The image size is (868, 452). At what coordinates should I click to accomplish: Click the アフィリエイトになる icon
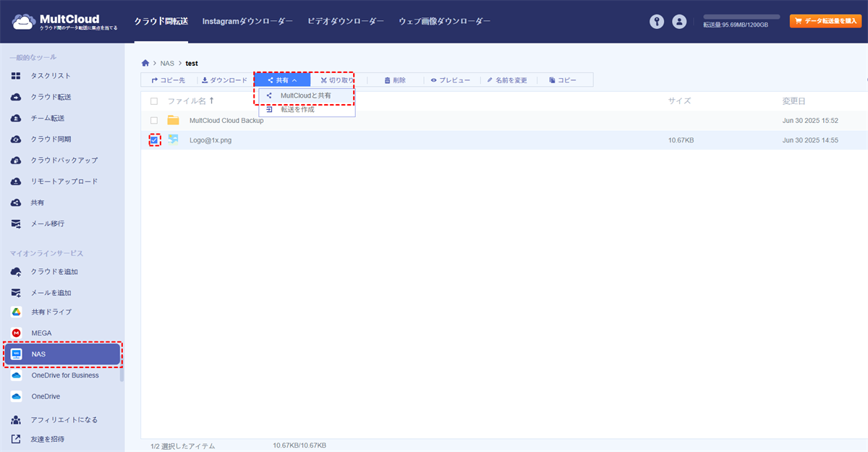(16, 419)
